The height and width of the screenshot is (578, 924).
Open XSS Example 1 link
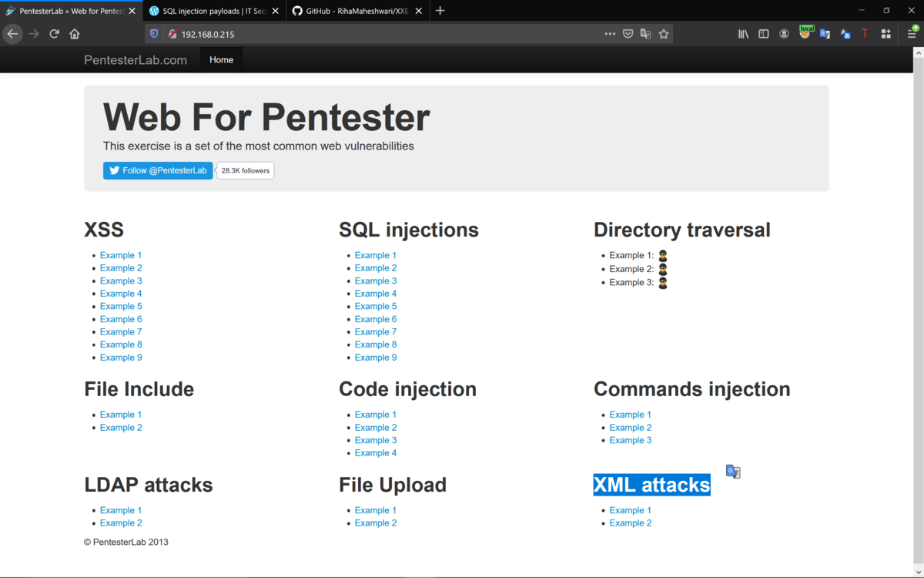[121, 255]
